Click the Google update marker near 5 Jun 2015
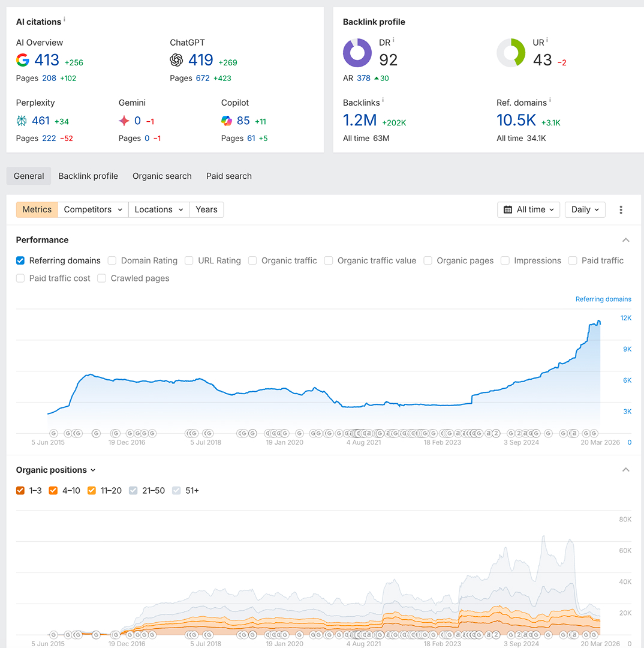Viewport: 644px width, 648px height. click(53, 433)
